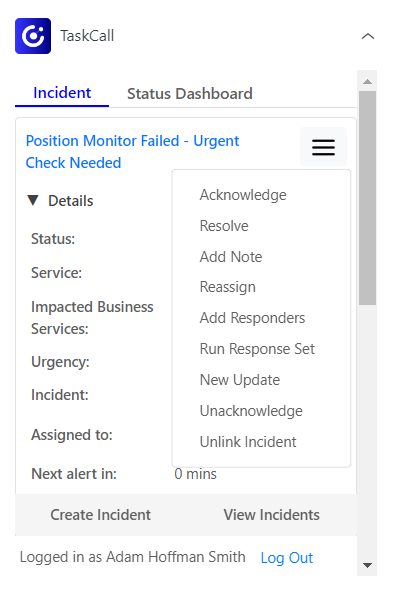Open the hamburger actions menu icon
Image resolution: width=393 pixels, height=598 pixels.
point(323,147)
